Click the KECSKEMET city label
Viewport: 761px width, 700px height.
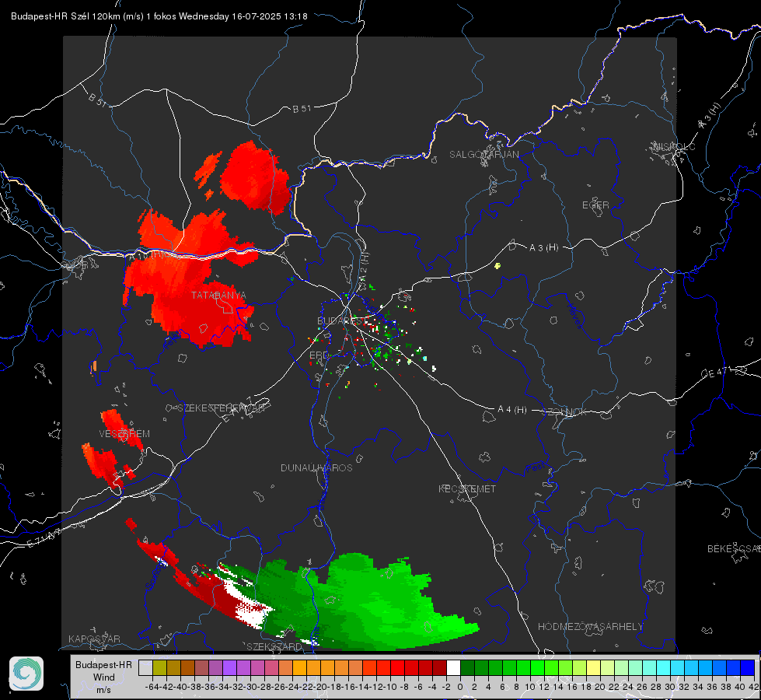coord(467,489)
